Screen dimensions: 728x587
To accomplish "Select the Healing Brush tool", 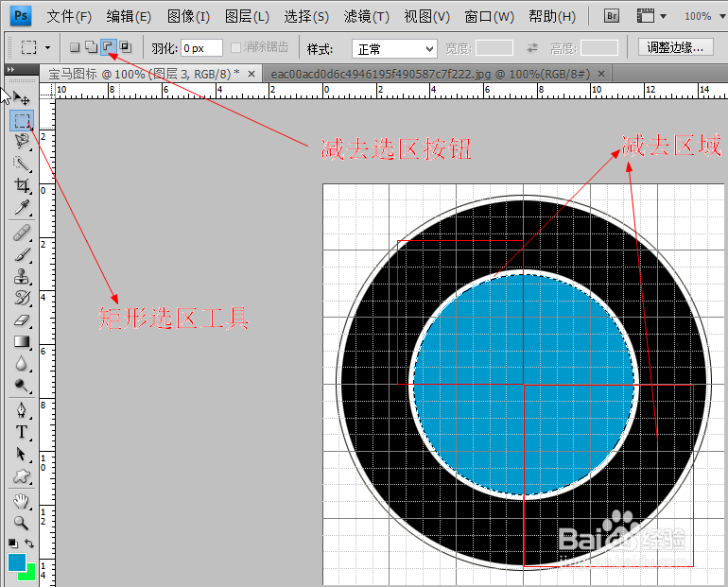I will click(x=22, y=233).
